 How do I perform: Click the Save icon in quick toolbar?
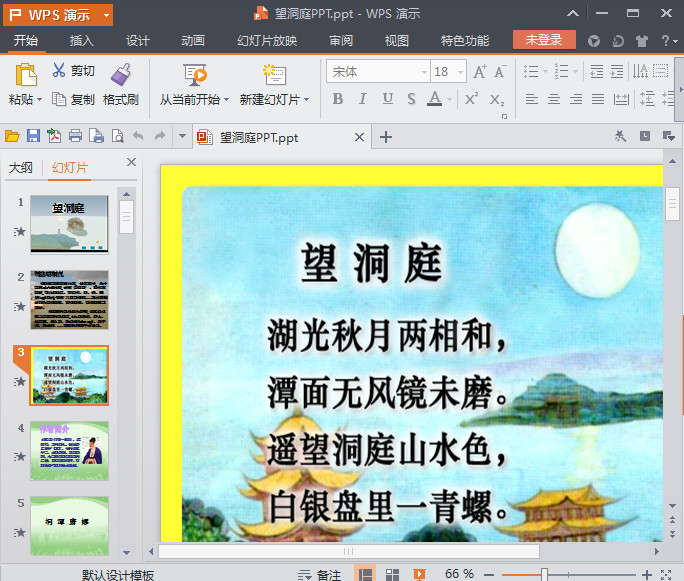click(x=33, y=137)
